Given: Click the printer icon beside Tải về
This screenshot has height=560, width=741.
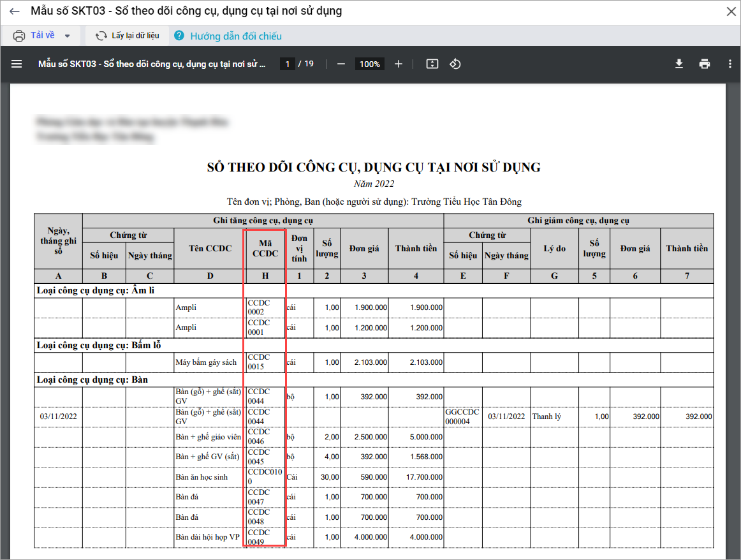Looking at the screenshot, I should (20, 36).
